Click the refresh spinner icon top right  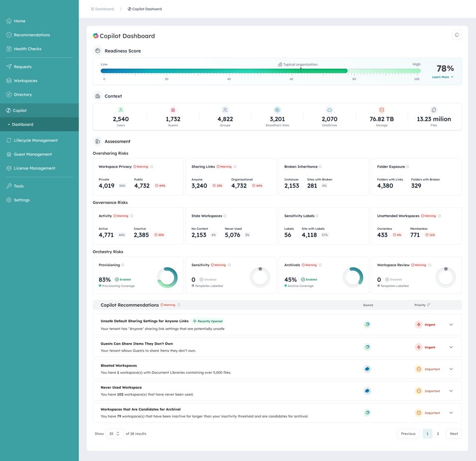pos(457,35)
